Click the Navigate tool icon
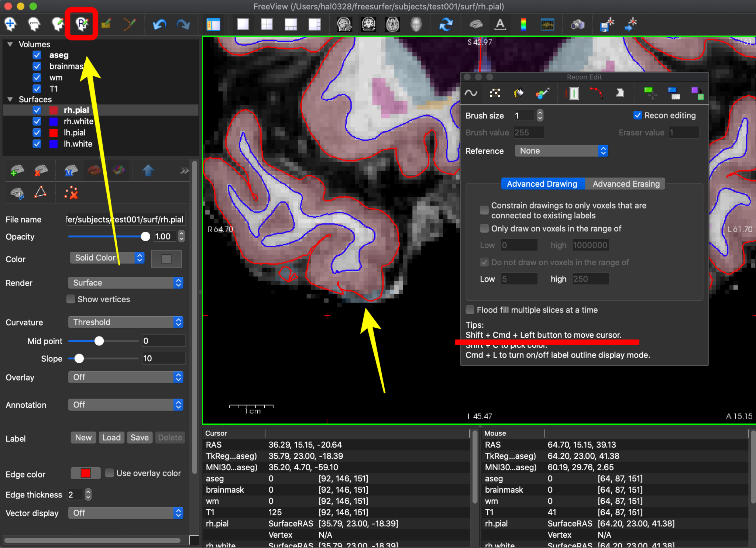This screenshot has width=756, height=548. point(10,24)
